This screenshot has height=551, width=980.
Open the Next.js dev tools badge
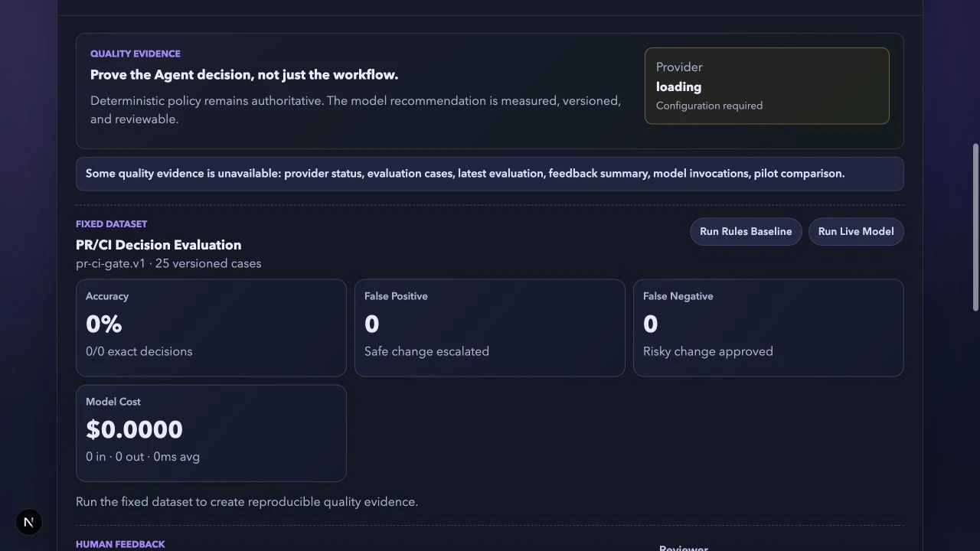[28, 522]
